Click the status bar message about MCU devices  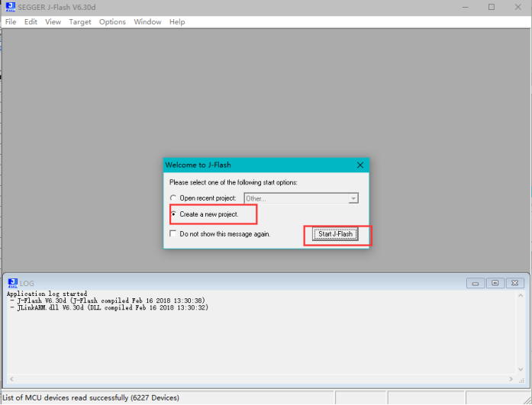(91, 398)
